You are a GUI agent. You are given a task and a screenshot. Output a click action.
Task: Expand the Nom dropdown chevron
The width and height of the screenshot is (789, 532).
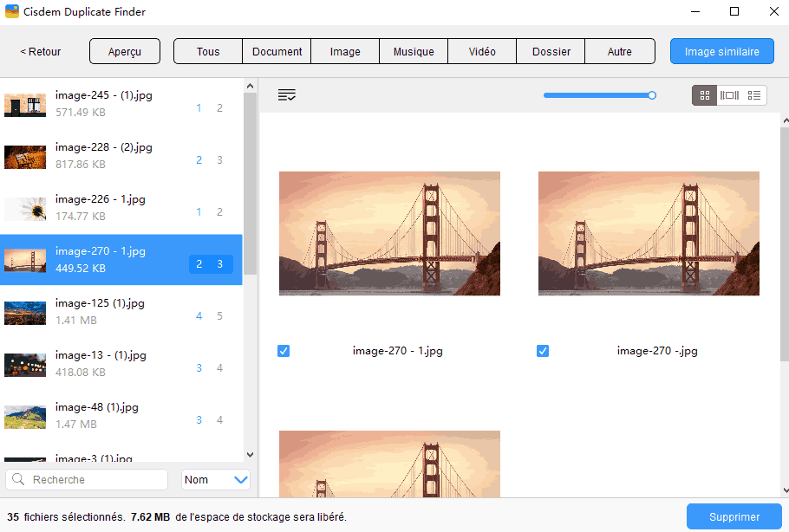click(243, 479)
